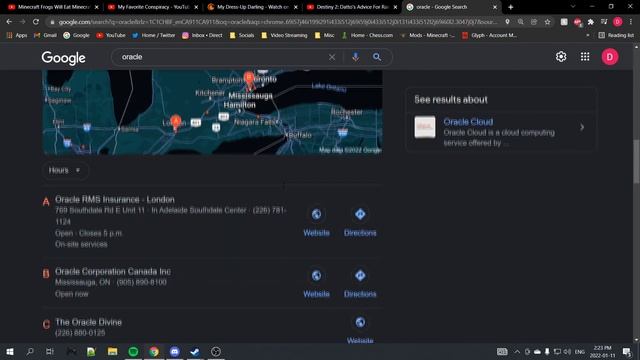The image size is (640, 360).
Task: Show more bookmarks overflow arrow
Action: [587, 36]
